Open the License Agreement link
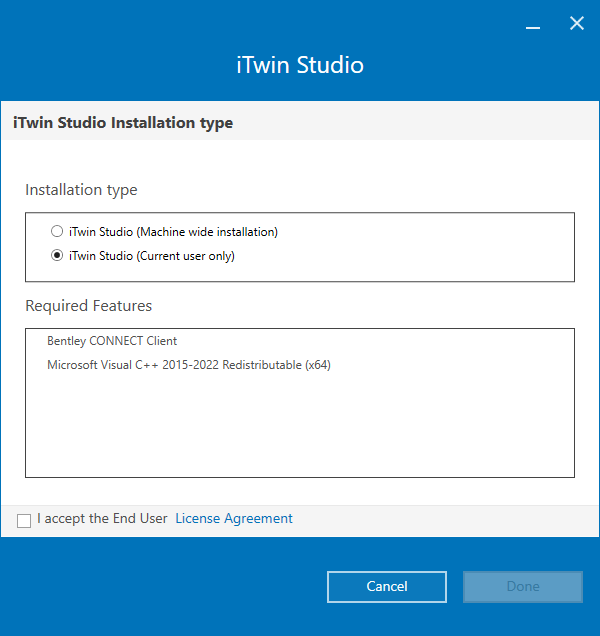600x636 pixels. point(234,518)
